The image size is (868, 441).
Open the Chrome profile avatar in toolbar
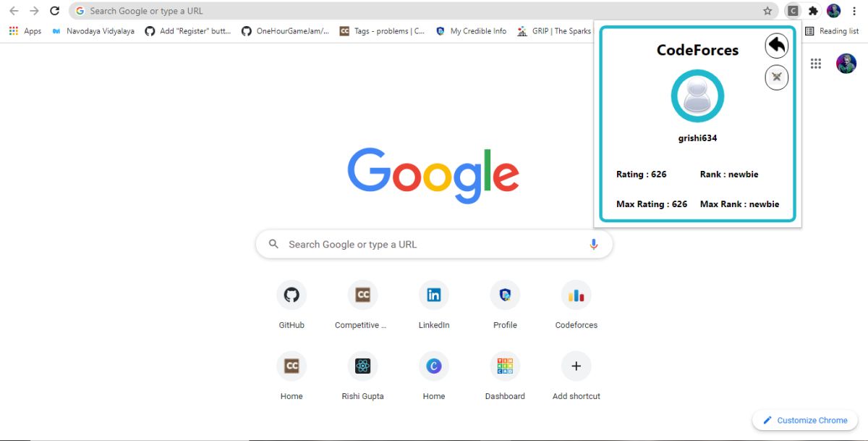tap(834, 11)
